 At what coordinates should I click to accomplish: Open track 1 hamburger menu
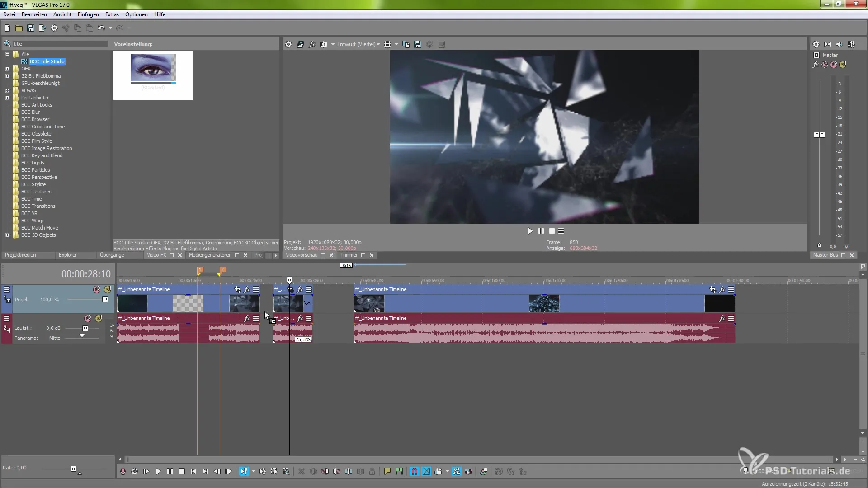coord(7,290)
